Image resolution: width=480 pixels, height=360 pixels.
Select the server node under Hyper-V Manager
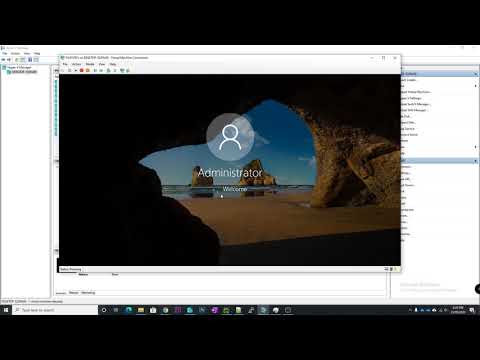tap(22, 72)
